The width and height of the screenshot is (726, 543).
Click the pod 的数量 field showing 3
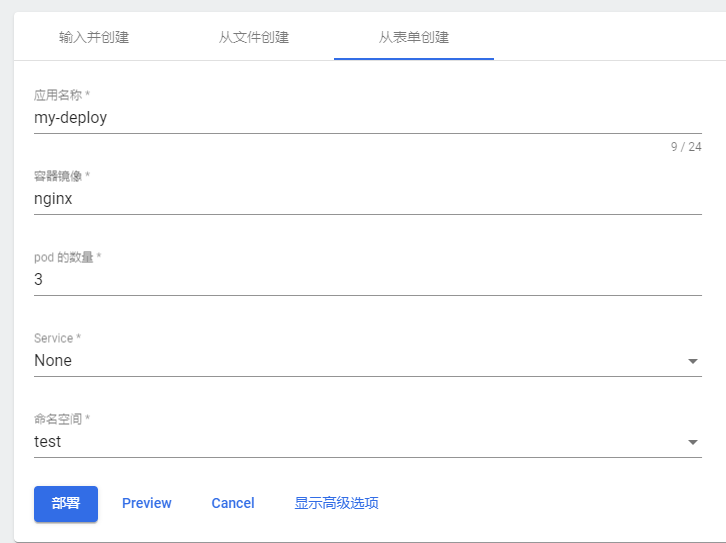pos(368,280)
